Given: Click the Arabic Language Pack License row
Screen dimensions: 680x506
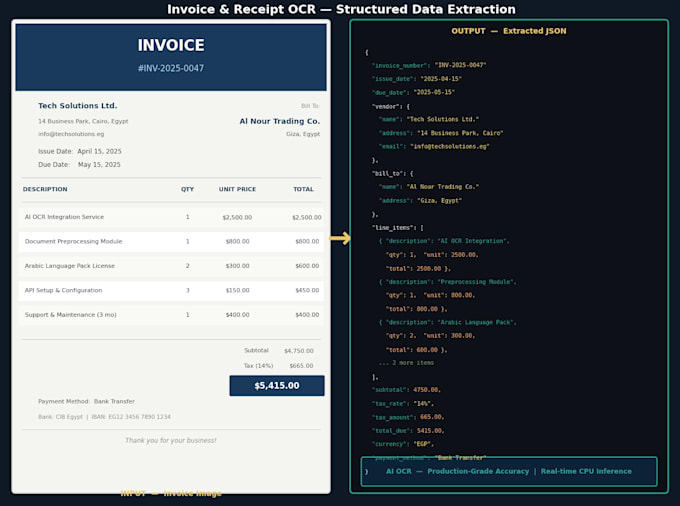Looking at the screenshot, I should click(x=171, y=266).
